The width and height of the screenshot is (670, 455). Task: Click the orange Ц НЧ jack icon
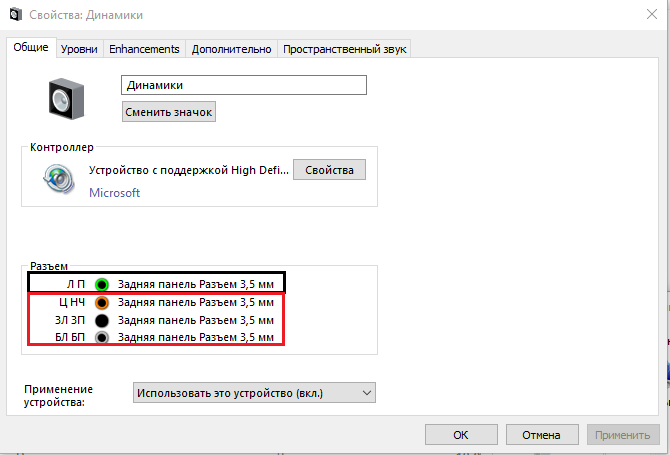(101, 302)
